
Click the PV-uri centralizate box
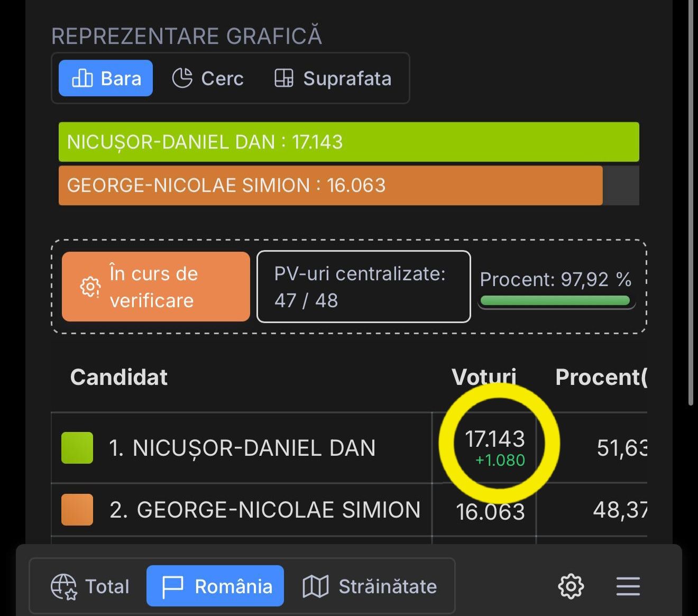(363, 287)
